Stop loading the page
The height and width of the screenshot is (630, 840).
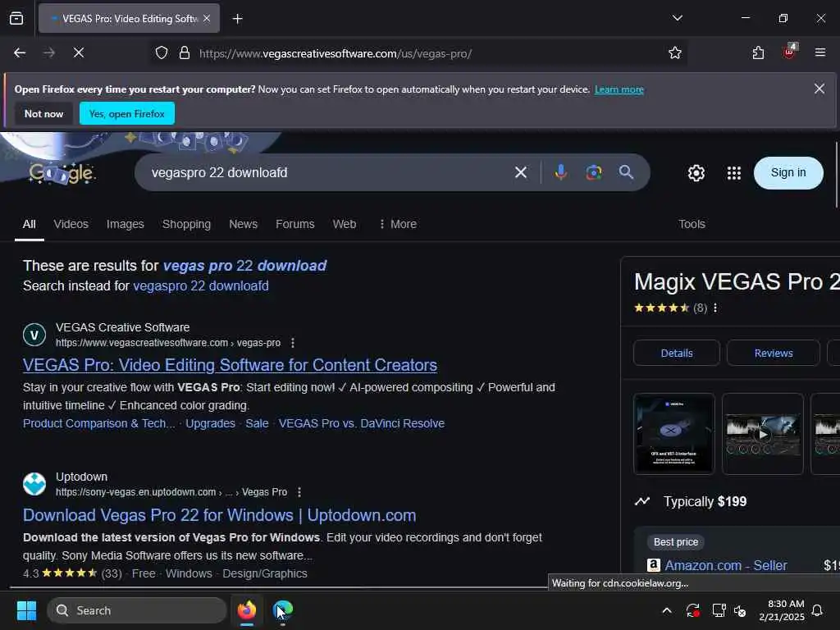point(79,53)
